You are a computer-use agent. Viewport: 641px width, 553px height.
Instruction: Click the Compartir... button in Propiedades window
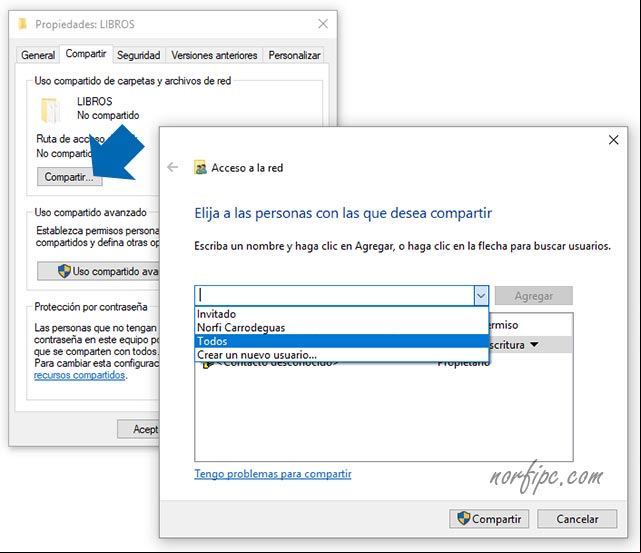(69, 177)
